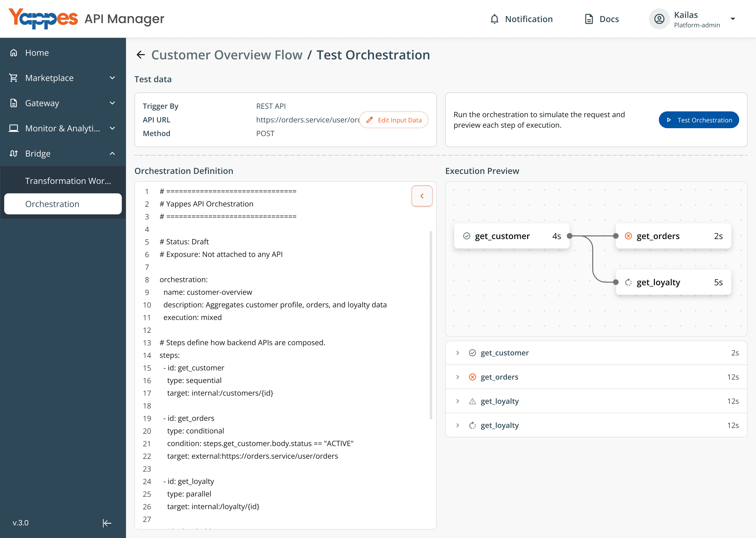The image size is (756, 538).
Task: Click the Marketplace cart icon
Action: [x=14, y=78]
